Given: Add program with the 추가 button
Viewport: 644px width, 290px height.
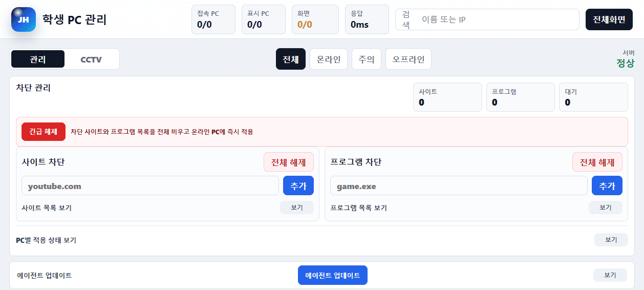Looking at the screenshot, I should point(607,186).
